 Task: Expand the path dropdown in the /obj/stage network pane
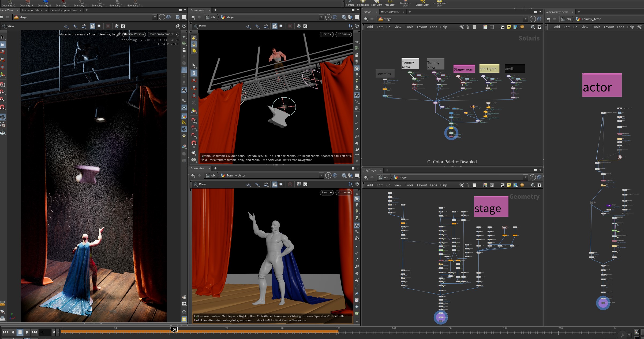526,177
